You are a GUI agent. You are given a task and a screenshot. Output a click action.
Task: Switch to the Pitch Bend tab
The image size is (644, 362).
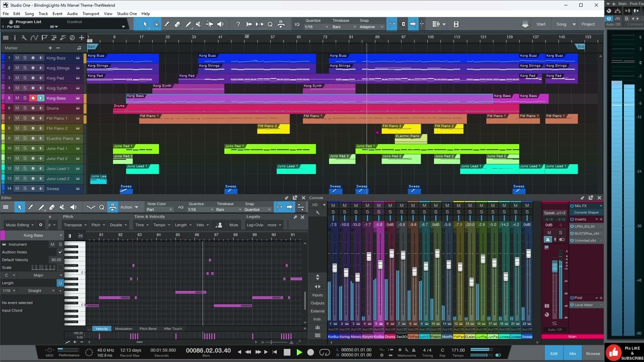pos(148,329)
